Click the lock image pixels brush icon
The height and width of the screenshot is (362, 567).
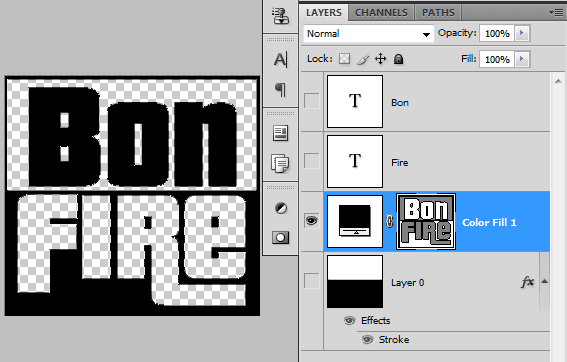coord(363,59)
